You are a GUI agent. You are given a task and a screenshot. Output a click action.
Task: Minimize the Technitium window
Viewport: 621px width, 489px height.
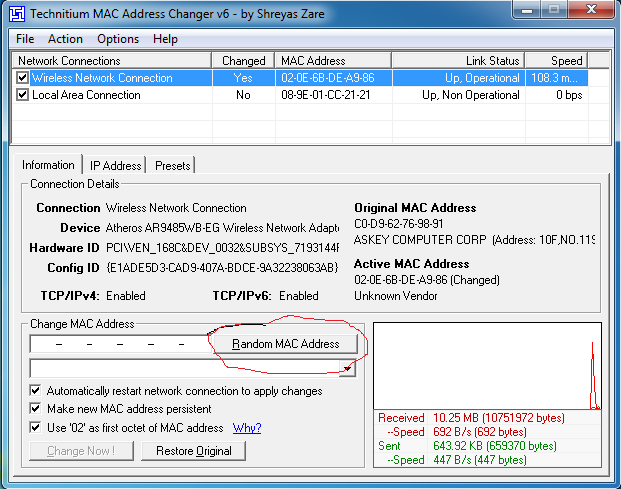pyautogui.click(x=527, y=10)
